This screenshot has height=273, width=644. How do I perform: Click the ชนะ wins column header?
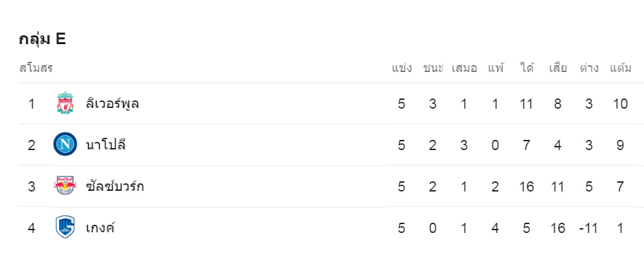(x=433, y=68)
